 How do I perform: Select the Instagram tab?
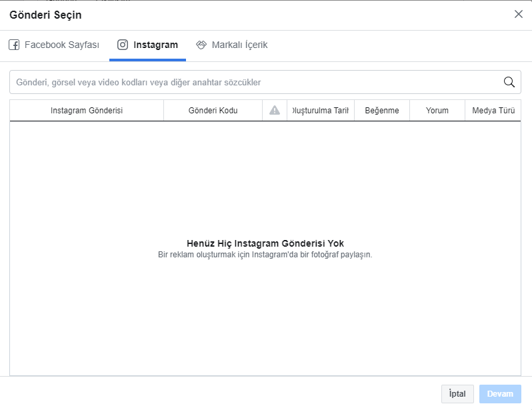[147, 45]
